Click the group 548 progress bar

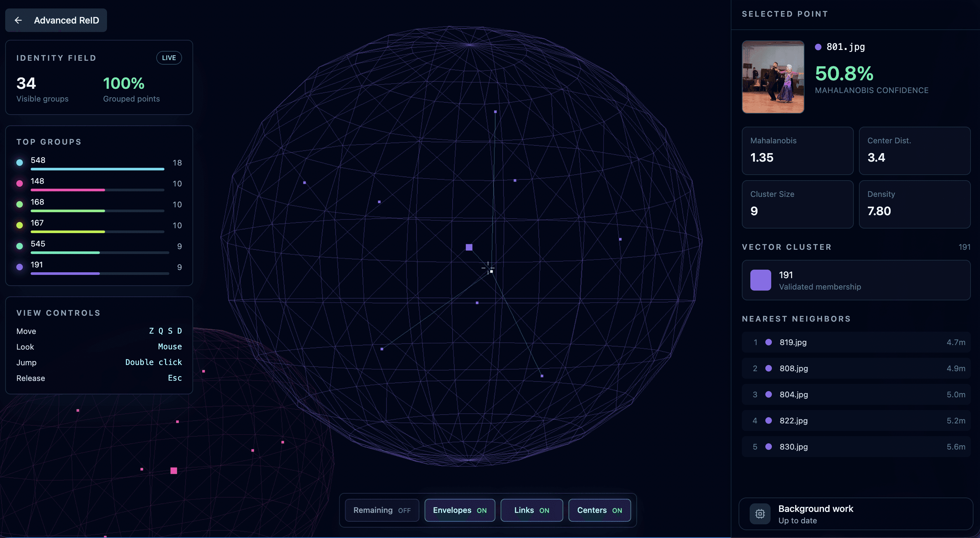(x=98, y=169)
